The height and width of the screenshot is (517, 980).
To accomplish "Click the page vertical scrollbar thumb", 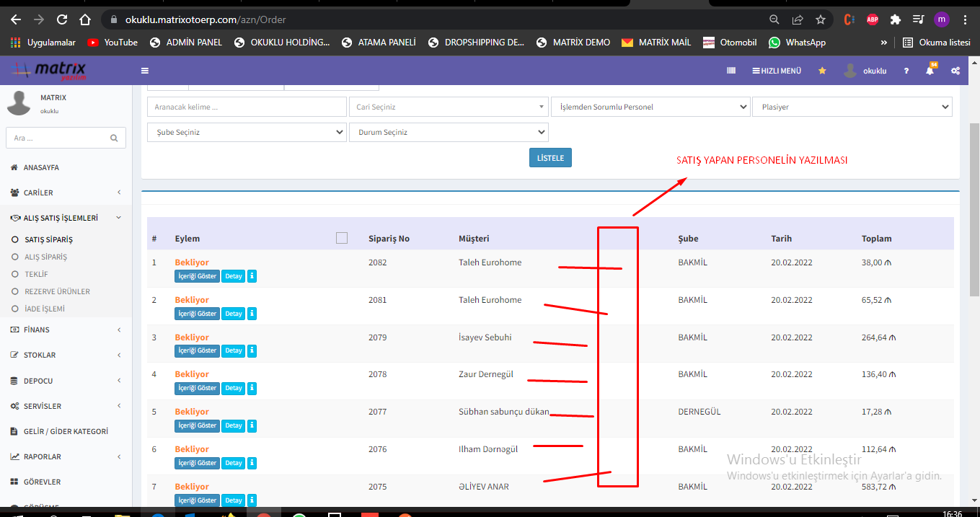I will 974,209.
